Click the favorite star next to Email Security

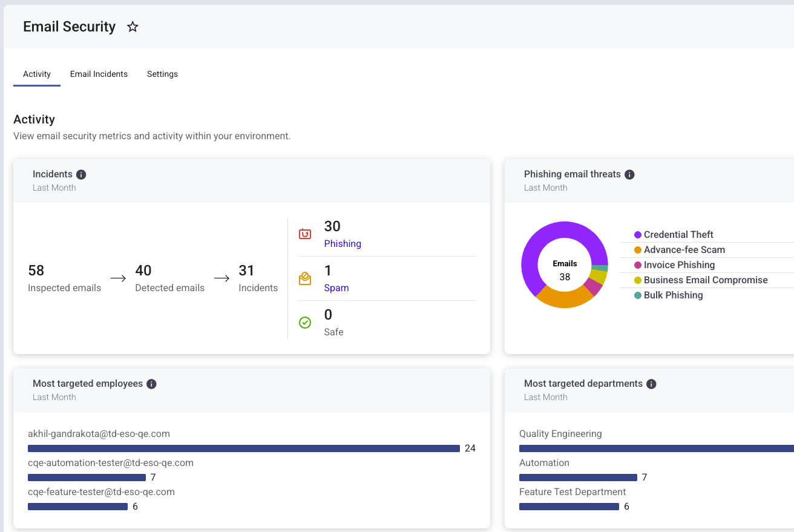click(x=133, y=27)
